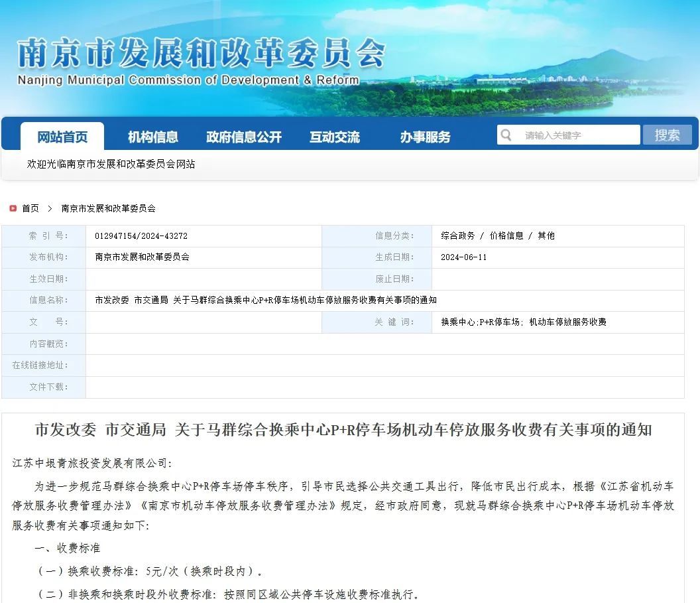Click the red breadcrumb home icon
This screenshot has width=700, height=603.
(x=13, y=208)
